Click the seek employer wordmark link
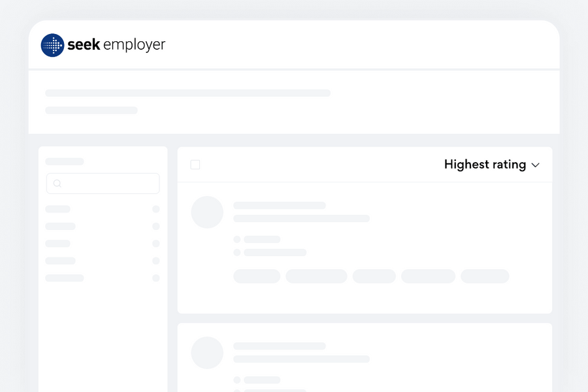 click(116, 45)
